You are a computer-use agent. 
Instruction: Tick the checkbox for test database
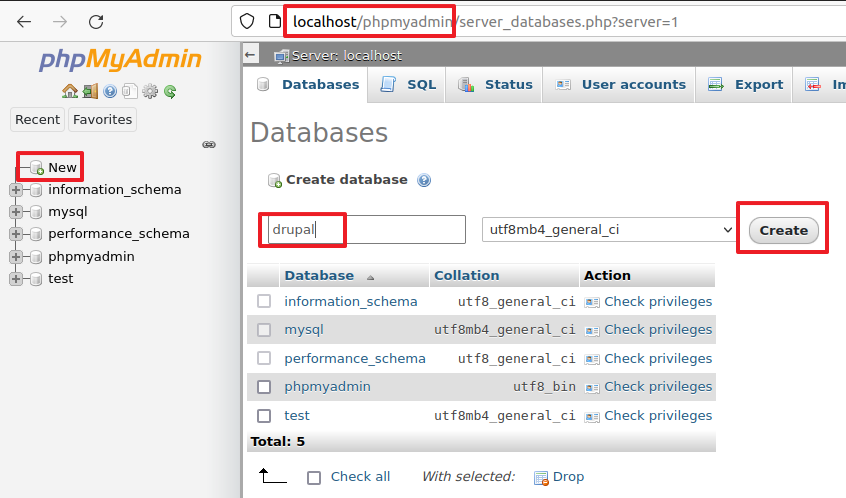(264, 415)
